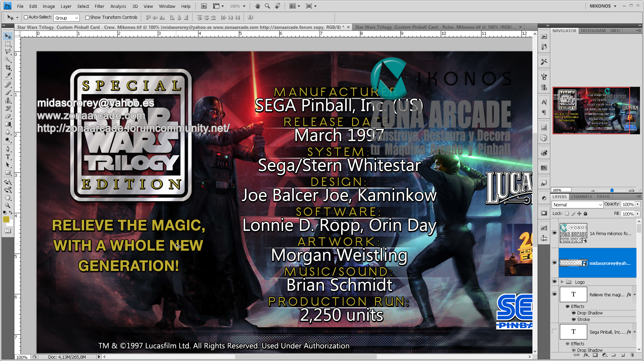644x361 pixels.
Task: Switch to the Rules. Mikonos.tif document tab
Action: [x=436, y=27]
